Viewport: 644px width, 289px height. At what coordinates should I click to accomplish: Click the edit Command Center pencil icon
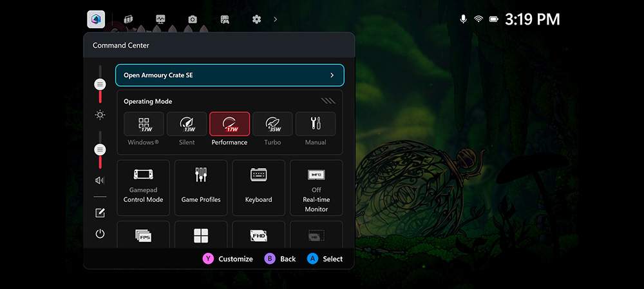coord(100,213)
